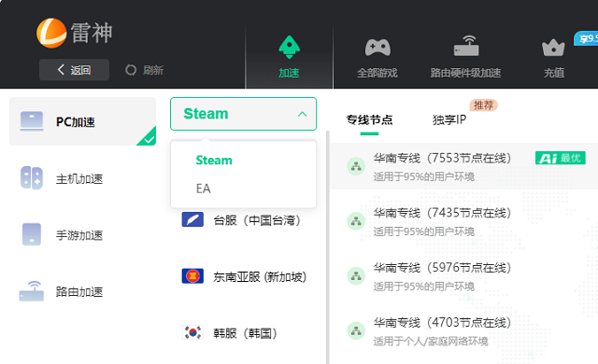Open 路由硬件级加速 router icon
The width and height of the screenshot is (598, 364).
(466, 46)
